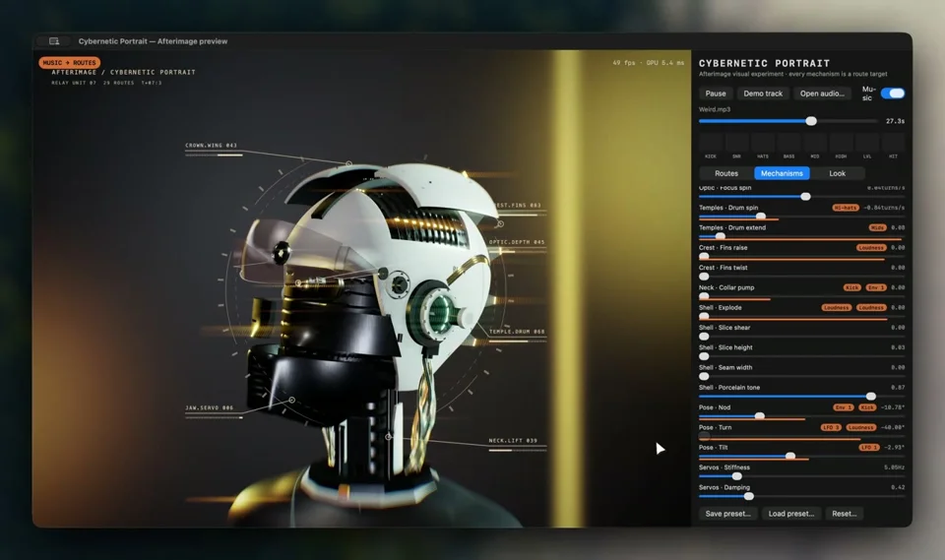
Task: Adjust the Crest Fins twist slider
Action: (801, 277)
